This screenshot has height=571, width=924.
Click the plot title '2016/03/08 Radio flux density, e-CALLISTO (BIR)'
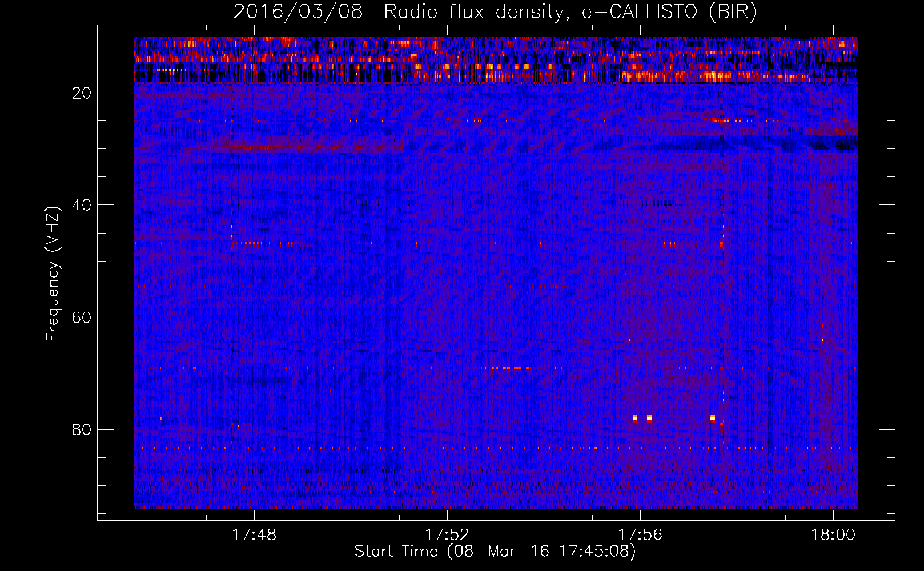[x=495, y=12]
